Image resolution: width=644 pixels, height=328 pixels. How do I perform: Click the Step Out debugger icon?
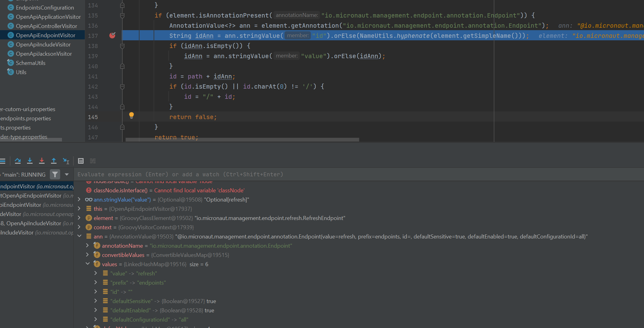pyautogui.click(x=54, y=161)
